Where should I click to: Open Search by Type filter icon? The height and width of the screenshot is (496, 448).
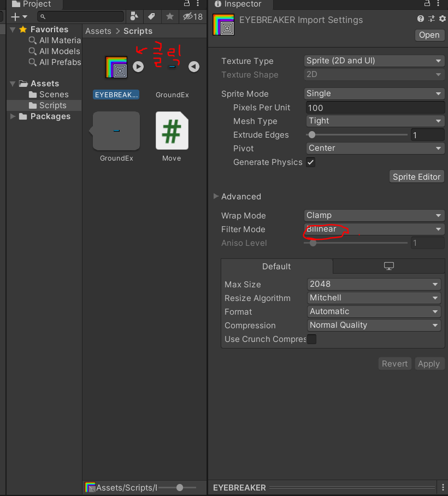[134, 16]
